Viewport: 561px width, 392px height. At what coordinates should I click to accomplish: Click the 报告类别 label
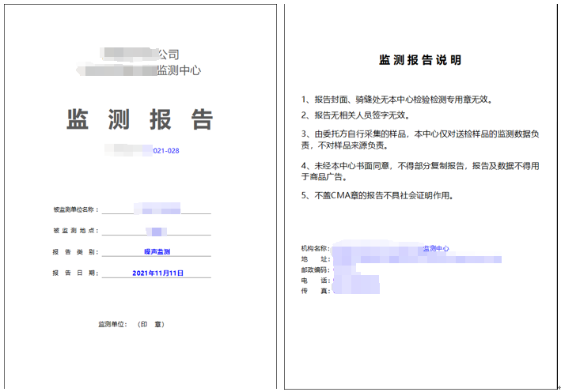[x=75, y=251]
